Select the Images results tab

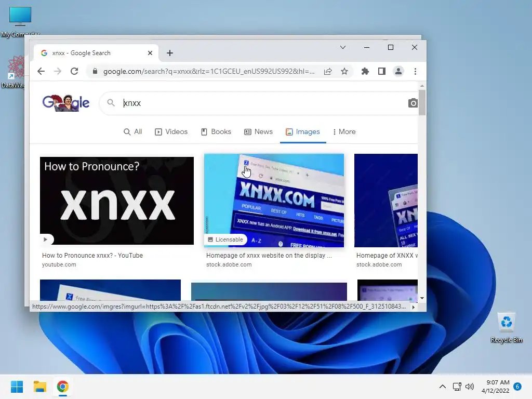(x=303, y=131)
